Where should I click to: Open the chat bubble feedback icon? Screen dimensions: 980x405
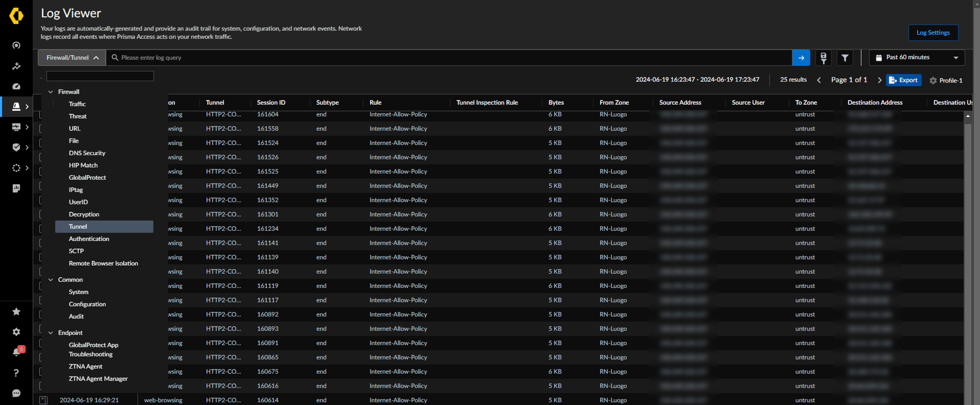point(16,393)
